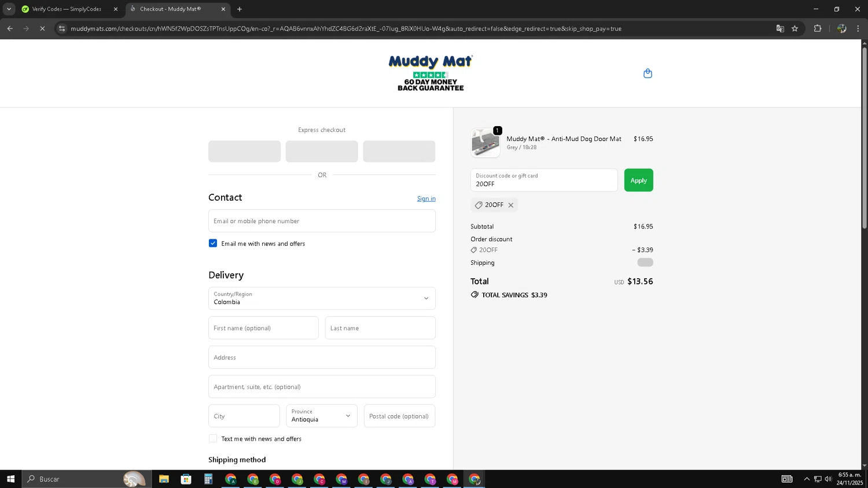Switch to the Verify Codes SimplyCodes tab

[67, 9]
